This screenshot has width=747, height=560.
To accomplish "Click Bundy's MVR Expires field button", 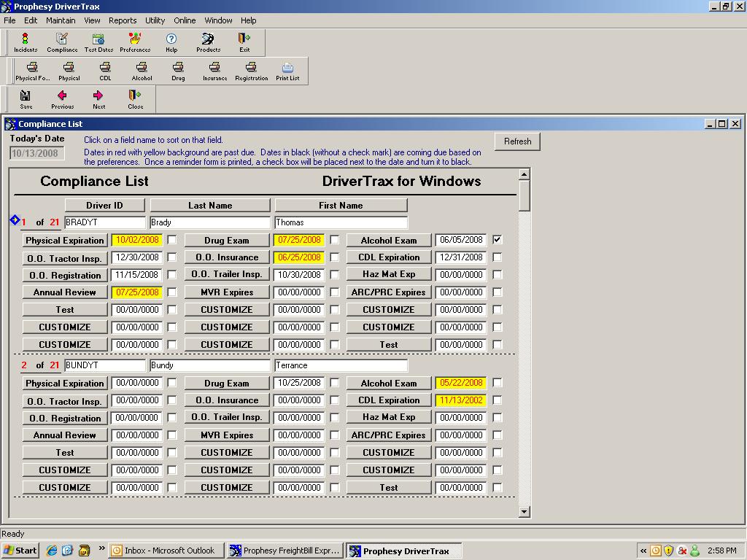I will [227, 435].
